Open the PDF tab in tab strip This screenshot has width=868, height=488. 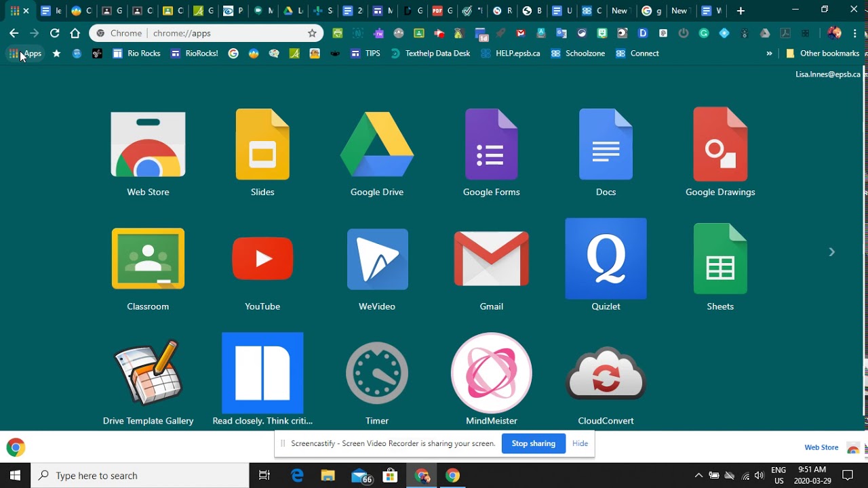pyautogui.click(x=442, y=11)
